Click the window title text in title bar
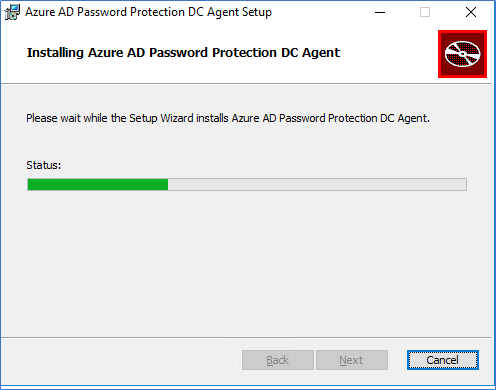Viewport: 496px width, 390px height. click(148, 12)
